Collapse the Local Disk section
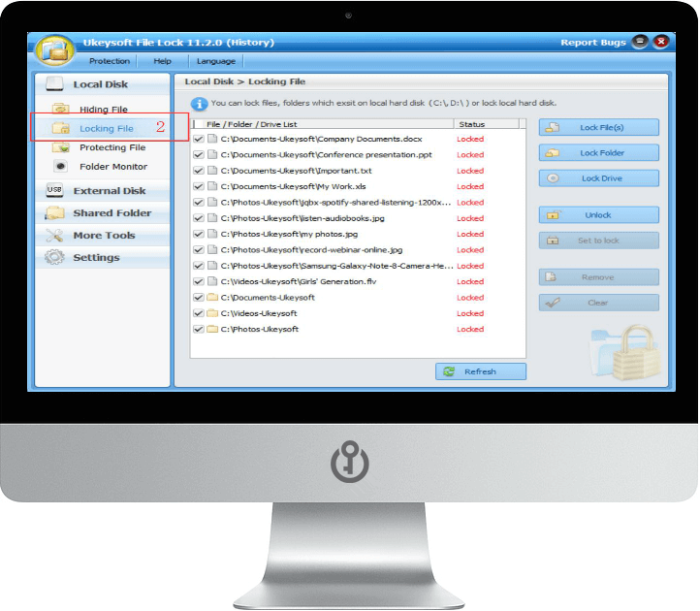The image size is (700, 611). [x=103, y=84]
